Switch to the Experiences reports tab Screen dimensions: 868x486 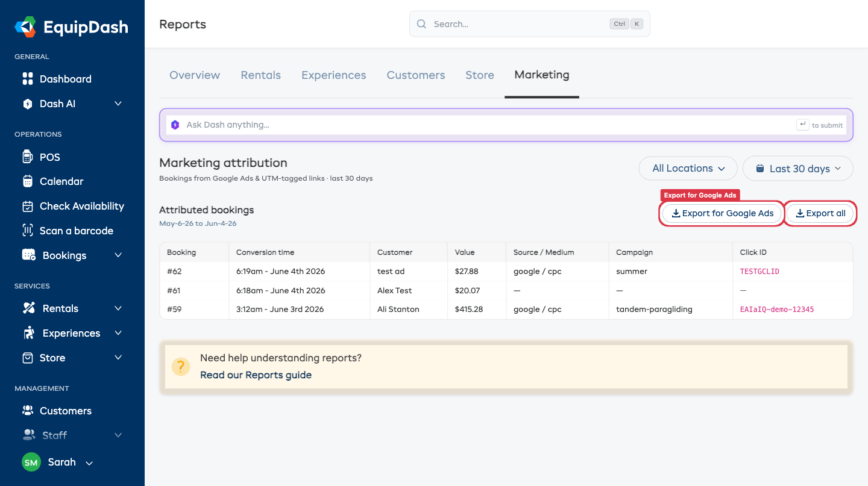(334, 75)
